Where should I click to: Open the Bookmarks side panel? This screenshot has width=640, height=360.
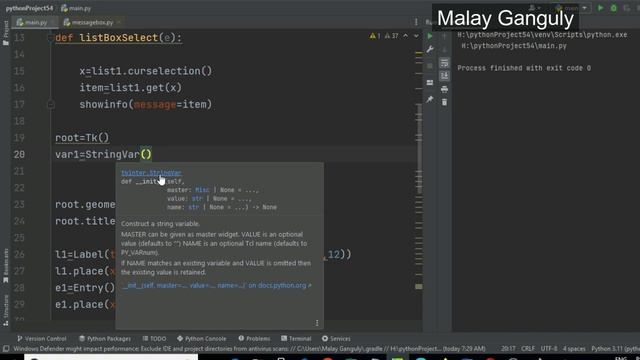point(5,266)
